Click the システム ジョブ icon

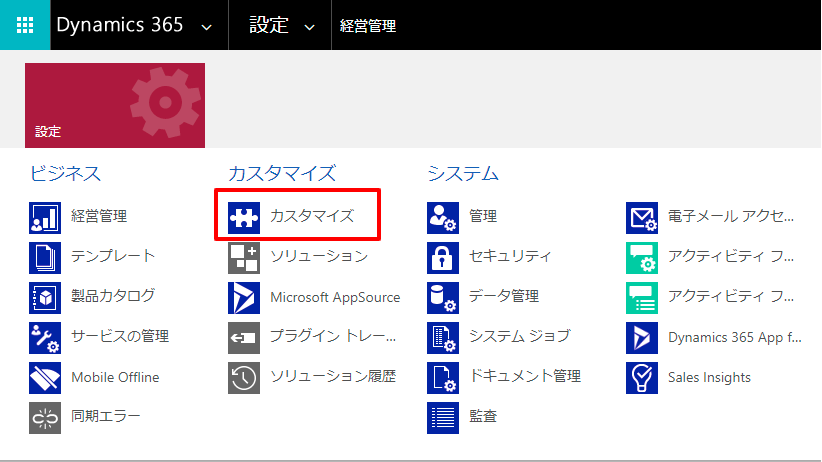[442, 338]
